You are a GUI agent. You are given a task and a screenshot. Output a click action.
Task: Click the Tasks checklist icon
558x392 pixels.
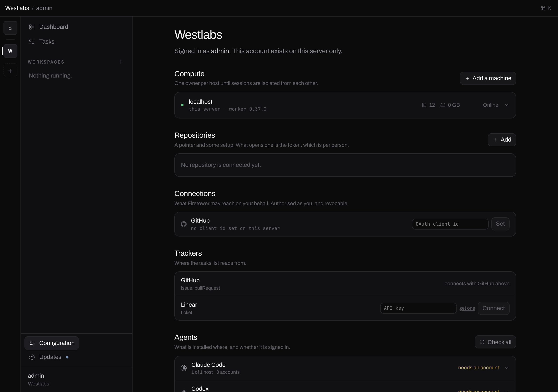32,42
